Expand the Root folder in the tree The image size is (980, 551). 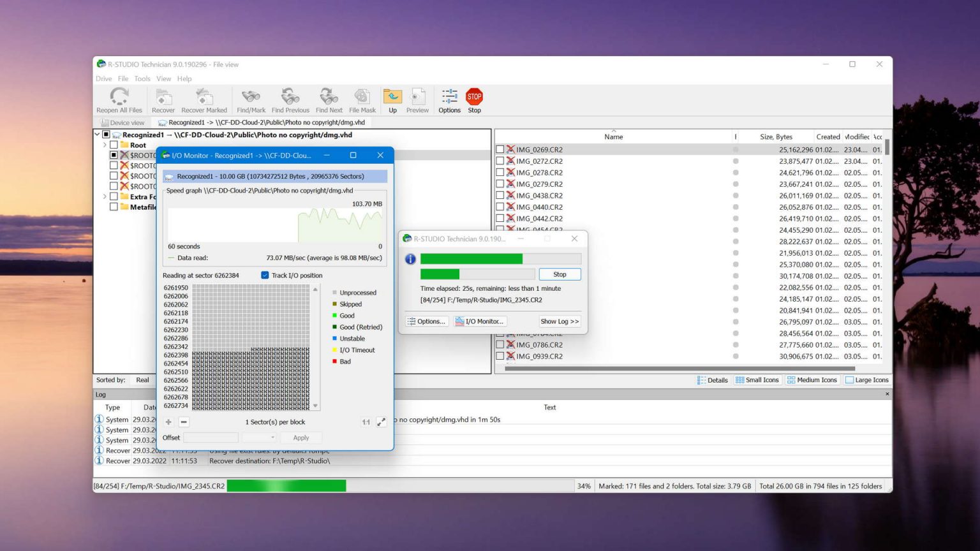coord(105,145)
